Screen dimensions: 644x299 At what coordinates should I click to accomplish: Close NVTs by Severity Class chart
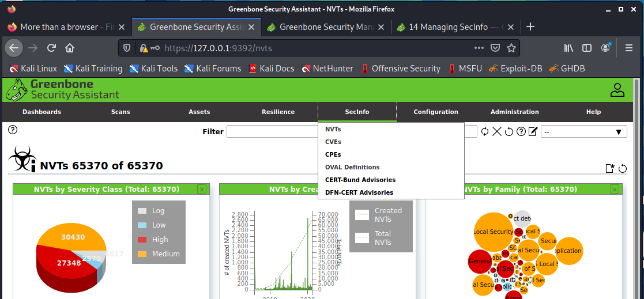coord(201,189)
